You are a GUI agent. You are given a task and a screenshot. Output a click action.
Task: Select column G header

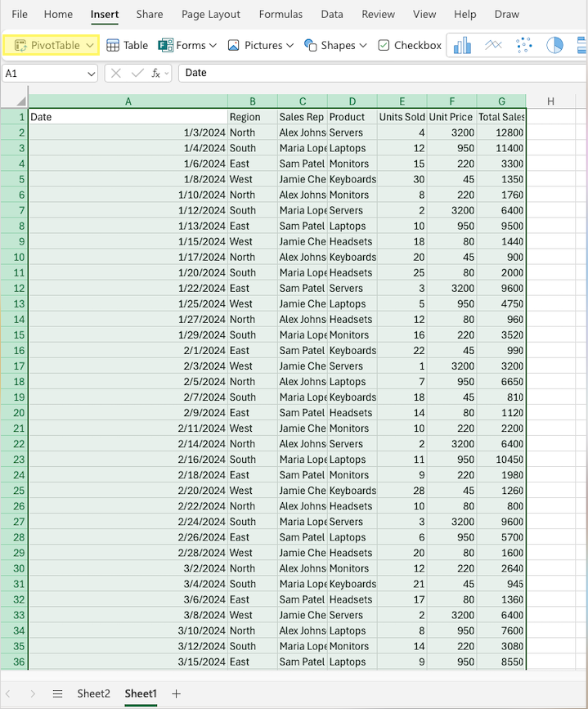coord(501,101)
